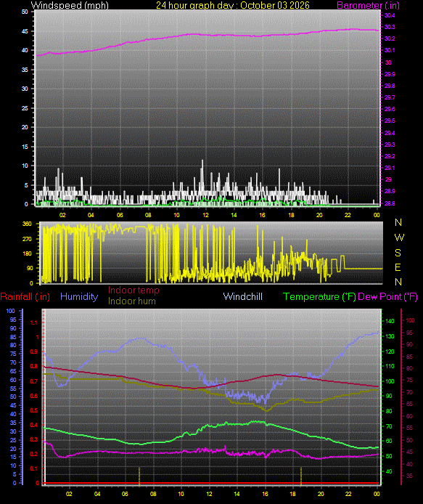Click the 'W' compass direction label

pos(399,237)
